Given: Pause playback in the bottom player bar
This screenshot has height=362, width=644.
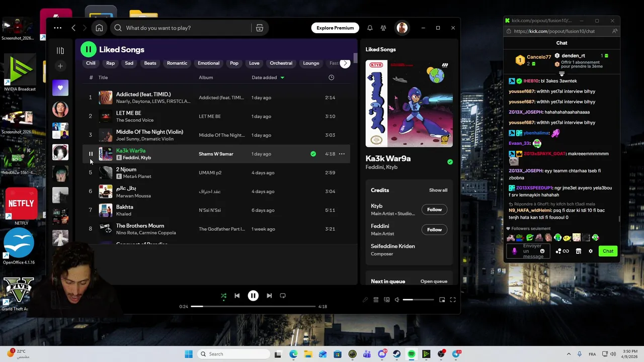Looking at the screenshot, I should (x=253, y=296).
